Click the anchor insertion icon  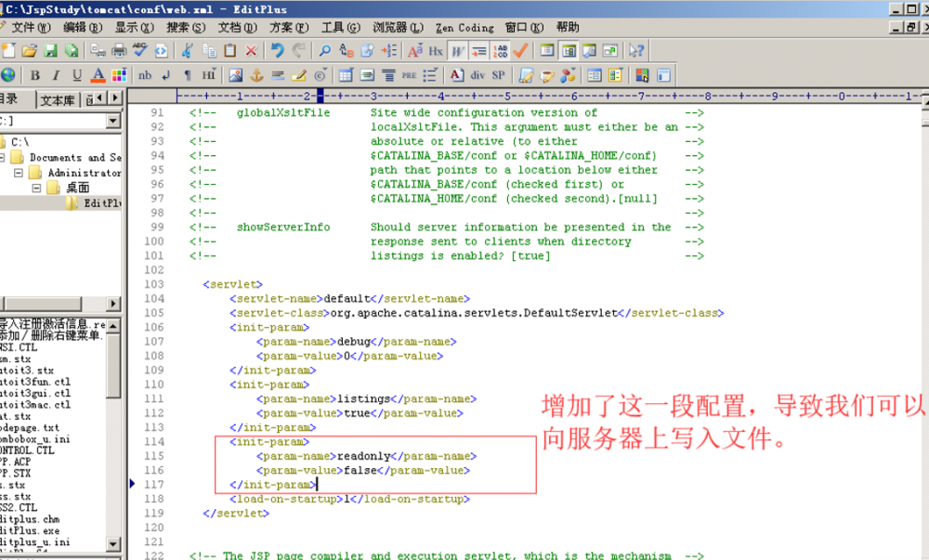(255, 73)
